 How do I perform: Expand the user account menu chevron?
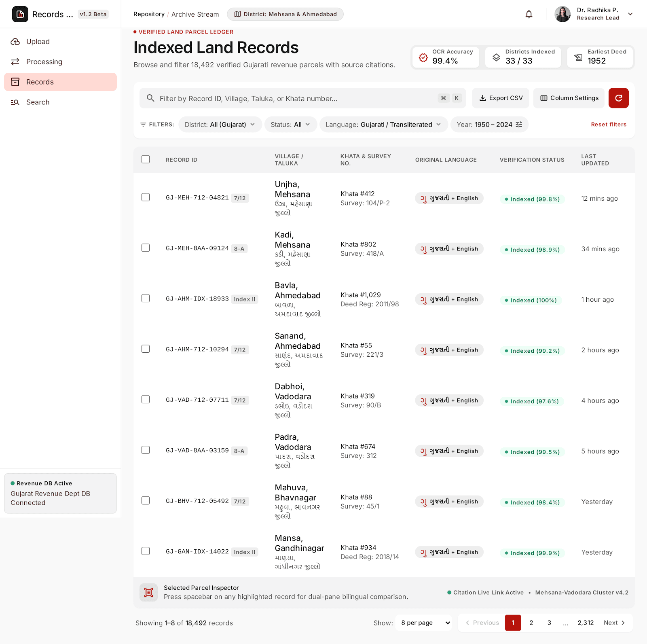click(x=630, y=14)
